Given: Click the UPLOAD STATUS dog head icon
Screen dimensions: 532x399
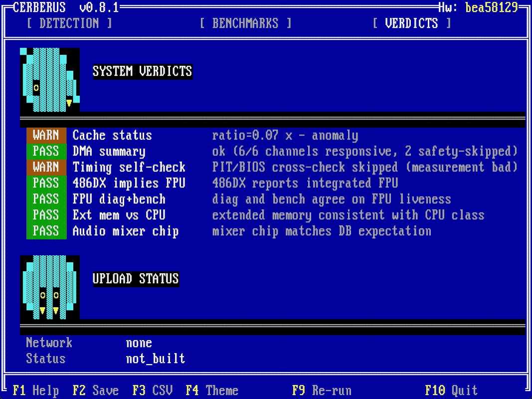Looking at the screenshot, I should click(50, 287).
